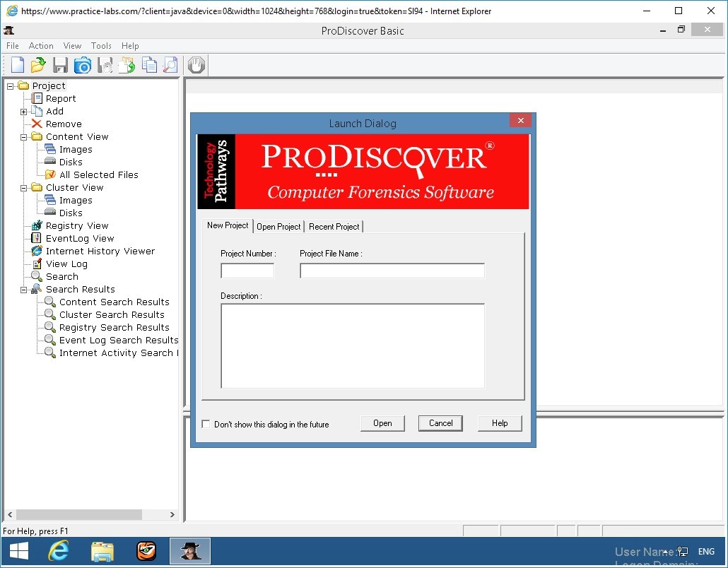Click the Registry Search Results magnifier icon
Viewport: 728px width, 568px height.
[x=50, y=327]
